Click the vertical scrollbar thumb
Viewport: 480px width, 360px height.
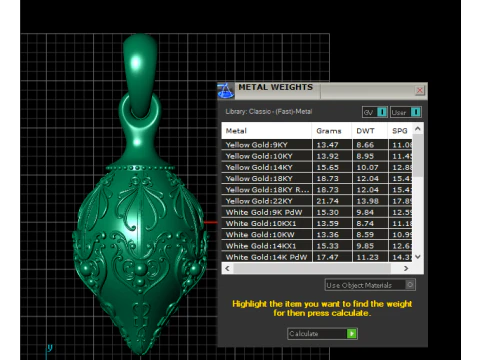coord(418,155)
